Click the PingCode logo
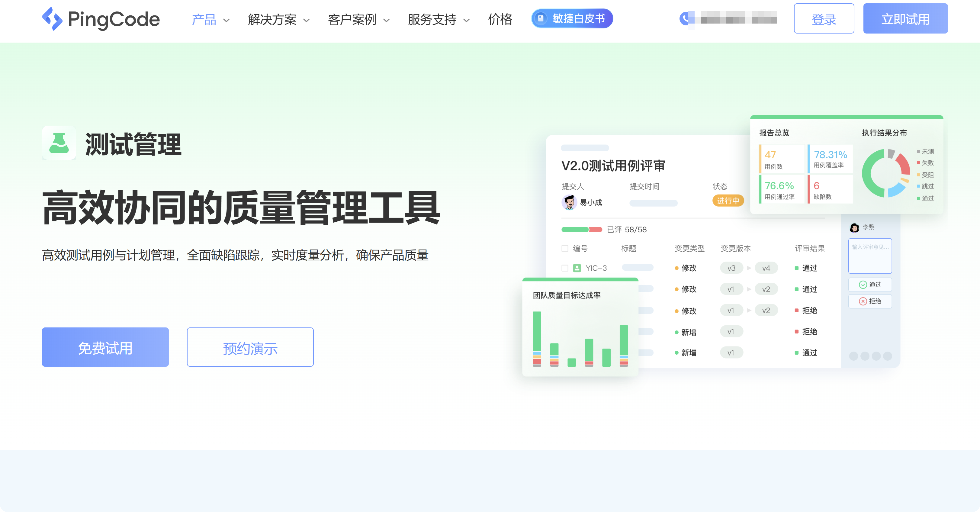The width and height of the screenshot is (980, 512). [101, 19]
